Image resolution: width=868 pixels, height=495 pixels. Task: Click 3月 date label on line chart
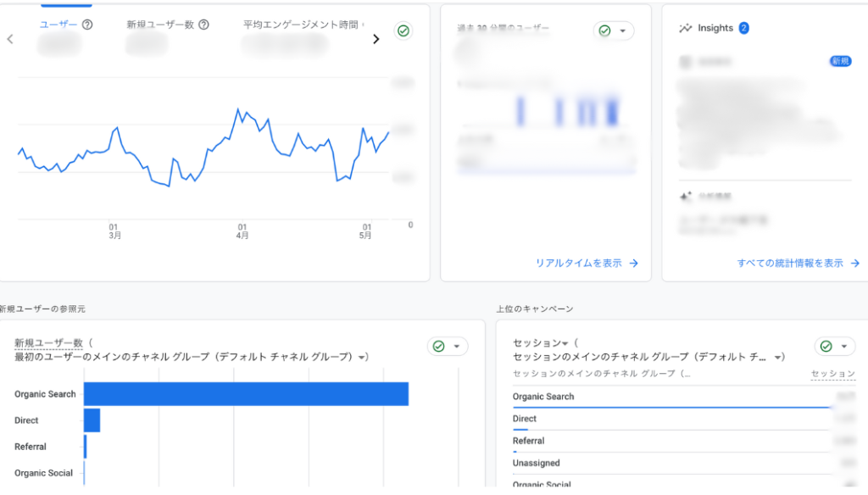pos(114,231)
